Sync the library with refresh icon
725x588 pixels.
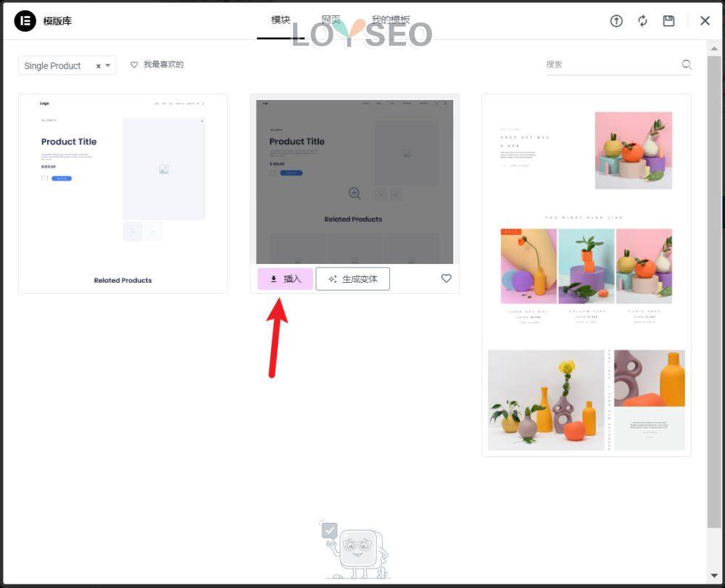tap(642, 21)
